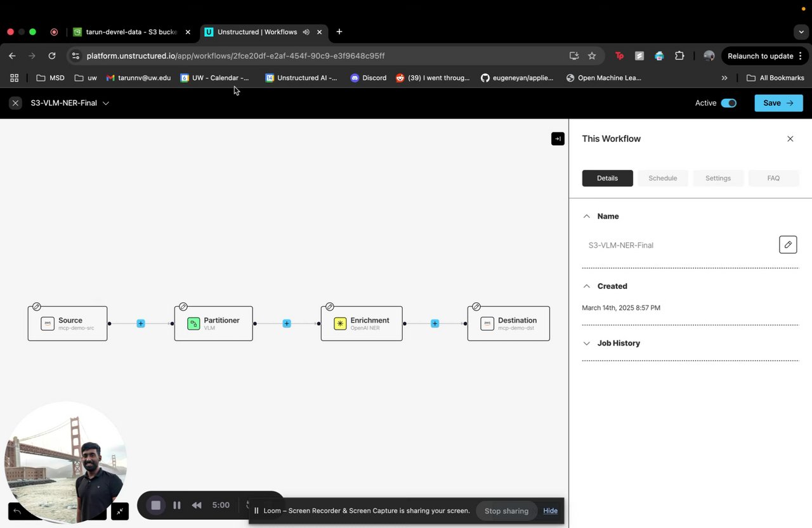Viewport: 812px width, 528px height.
Task: Toggle the Active workflow switch
Action: coord(729,103)
